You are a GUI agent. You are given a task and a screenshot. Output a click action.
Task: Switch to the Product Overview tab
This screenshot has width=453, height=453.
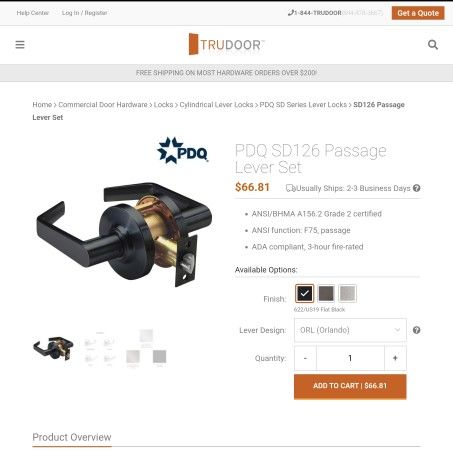pyautogui.click(x=72, y=437)
